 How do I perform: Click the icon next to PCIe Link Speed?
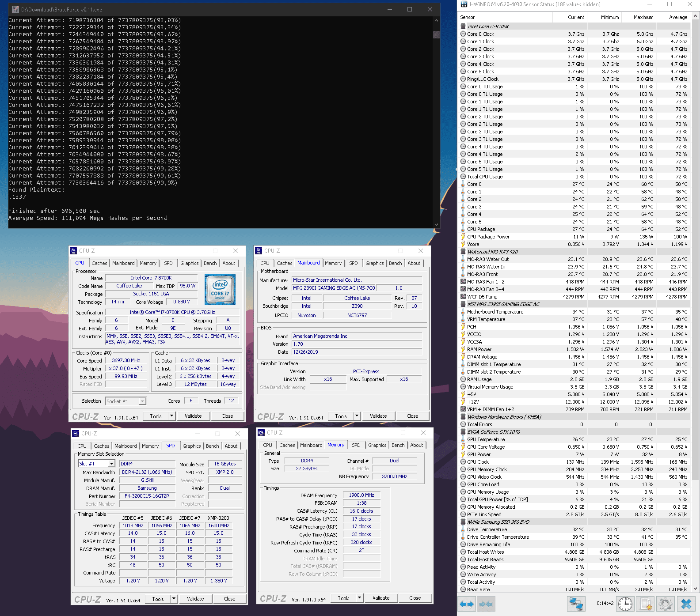pos(463,514)
